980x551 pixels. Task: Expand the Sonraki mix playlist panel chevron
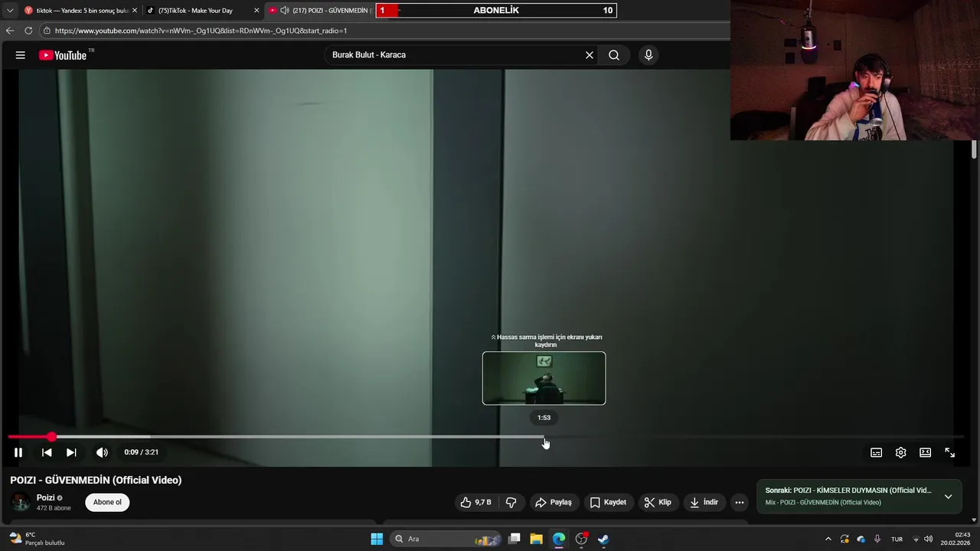coord(948,496)
